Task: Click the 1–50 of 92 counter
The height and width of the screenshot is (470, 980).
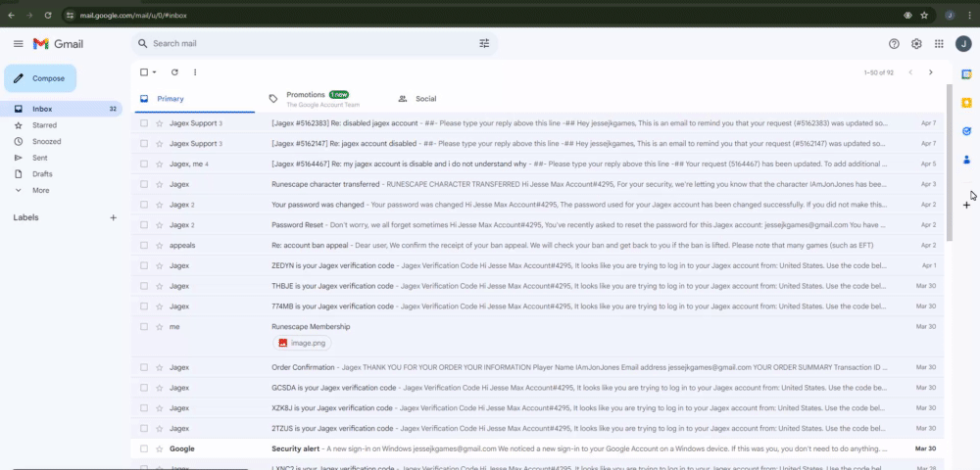Action: 878,72
